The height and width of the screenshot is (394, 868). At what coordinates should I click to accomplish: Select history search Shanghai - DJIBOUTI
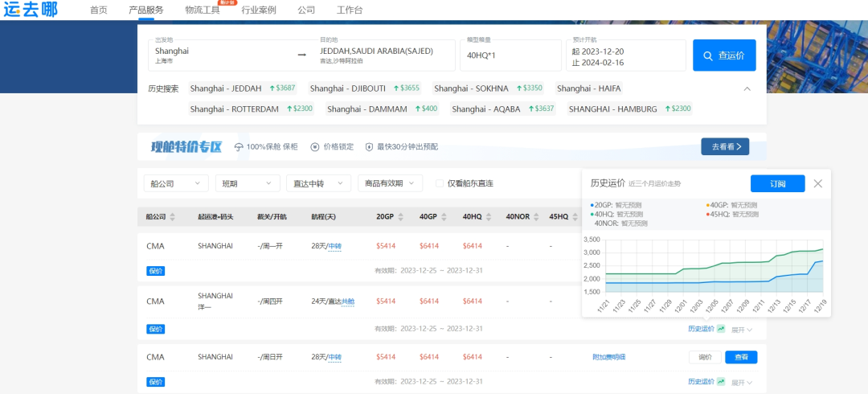pos(366,88)
